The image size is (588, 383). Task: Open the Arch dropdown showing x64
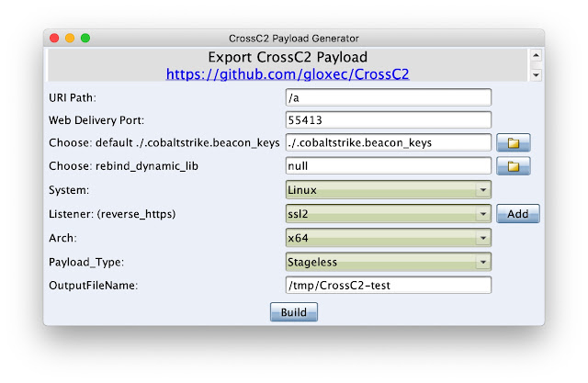tap(388, 238)
